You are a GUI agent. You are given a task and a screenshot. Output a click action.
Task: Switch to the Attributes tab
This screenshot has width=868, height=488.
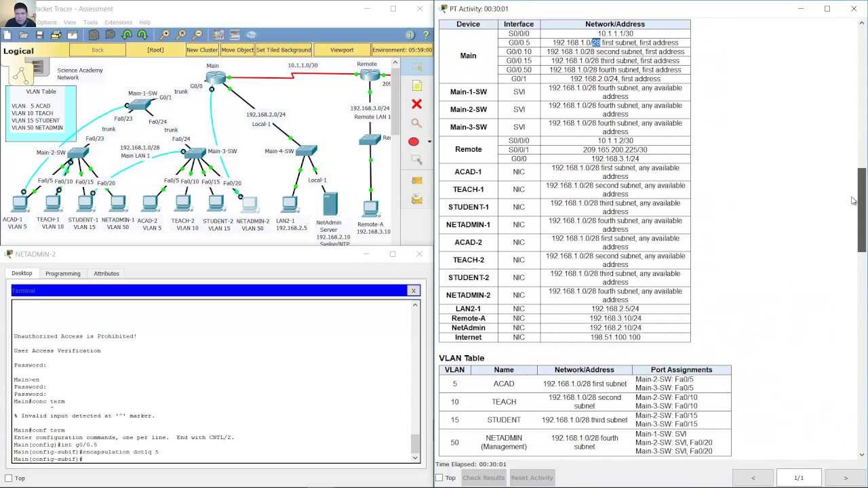[x=106, y=273]
